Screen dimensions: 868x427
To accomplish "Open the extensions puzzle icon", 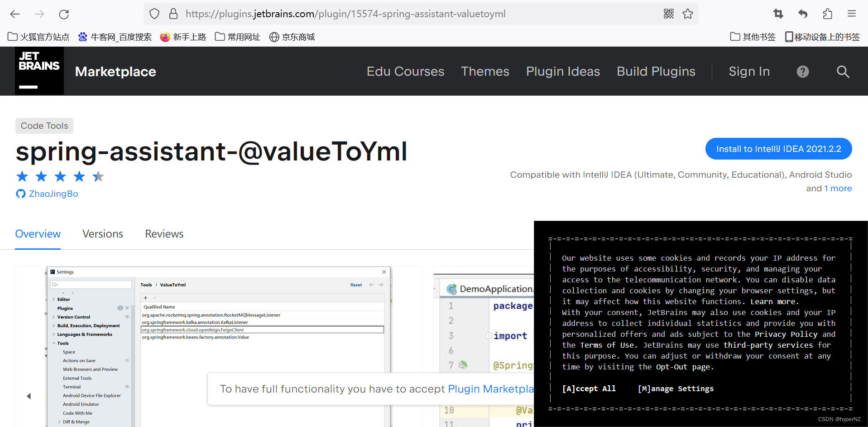I will (x=827, y=14).
